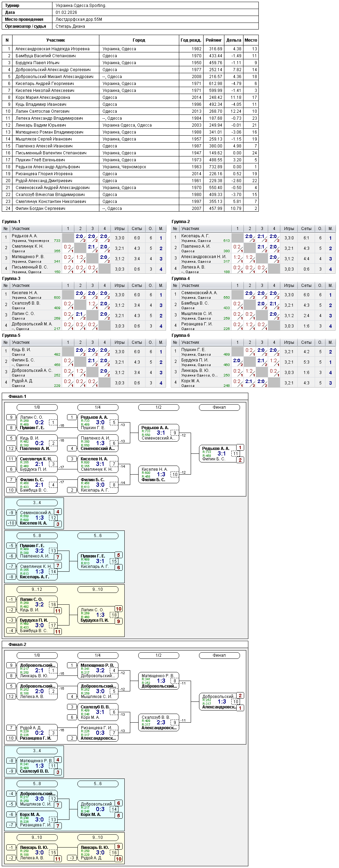Click the "Финал-1" section heading
The width and height of the screenshot is (339, 868).
click(x=17, y=397)
